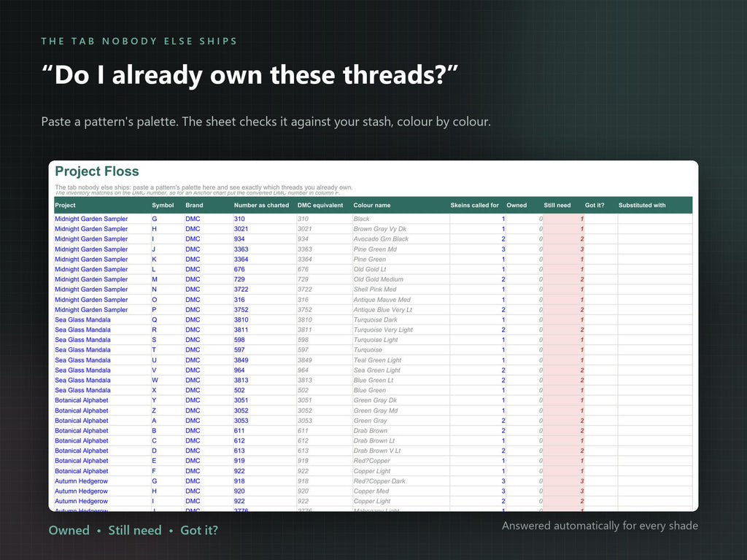
Task: Select charted number '918' in blue
Action: tap(239, 481)
